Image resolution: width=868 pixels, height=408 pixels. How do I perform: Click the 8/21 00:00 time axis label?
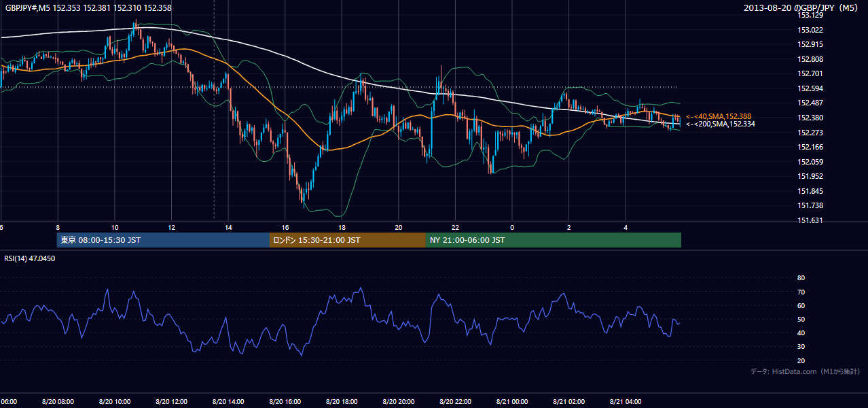(x=511, y=402)
